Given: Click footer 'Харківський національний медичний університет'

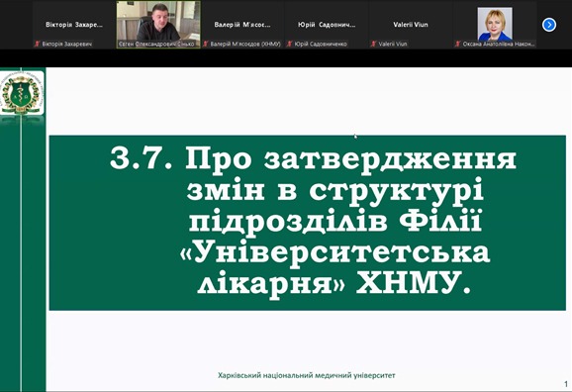Looking at the screenshot, I should click(x=307, y=375).
